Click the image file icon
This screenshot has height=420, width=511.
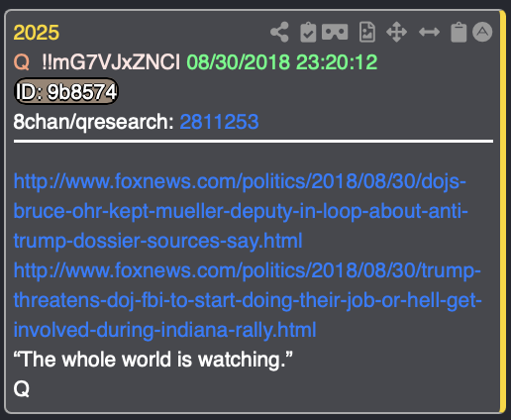click(x=367, y=32)
